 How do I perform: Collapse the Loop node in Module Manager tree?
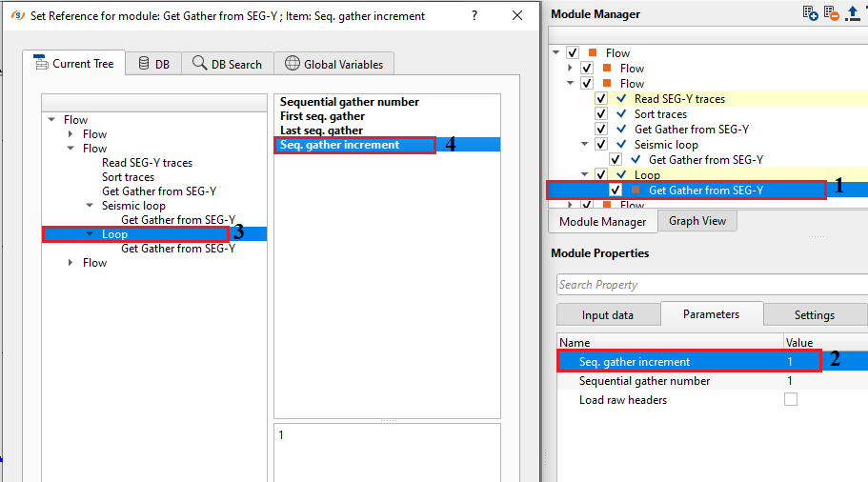pos(585,174)
